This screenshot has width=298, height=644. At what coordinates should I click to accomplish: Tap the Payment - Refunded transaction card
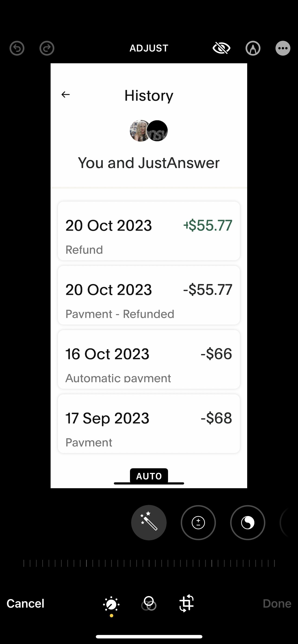pos(149,295)
